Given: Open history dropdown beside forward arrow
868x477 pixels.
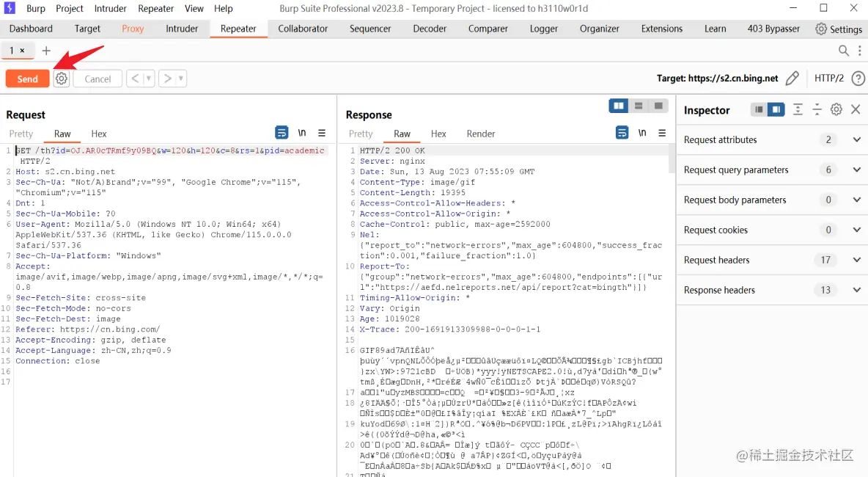Looking at the screenshot, I should [x=180, y=79].
